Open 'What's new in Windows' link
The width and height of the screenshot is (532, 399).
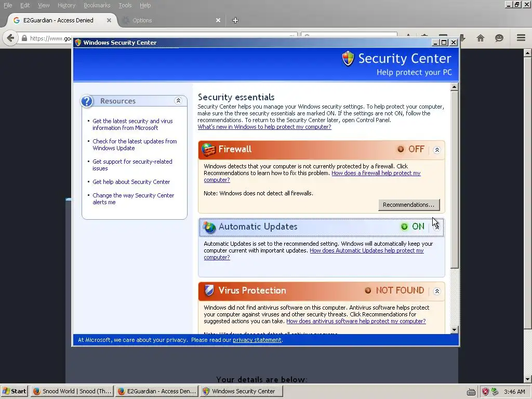click(x=264, y=127)
